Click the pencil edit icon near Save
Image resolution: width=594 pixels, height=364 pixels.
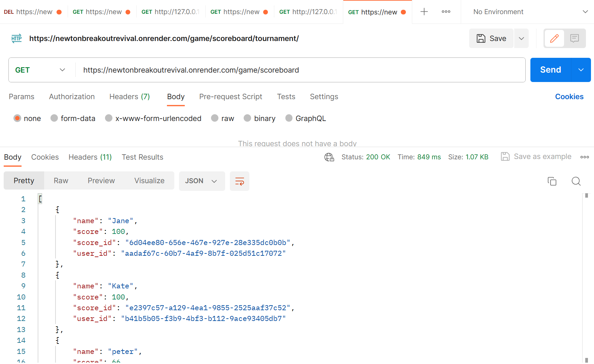554,38
